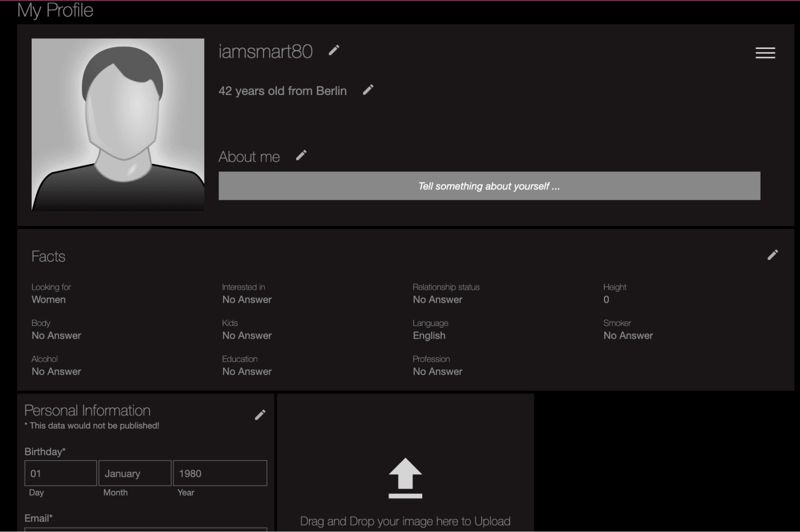Edit the Personal Information section
The image size is (800, 532).
[x=259, y=415]
